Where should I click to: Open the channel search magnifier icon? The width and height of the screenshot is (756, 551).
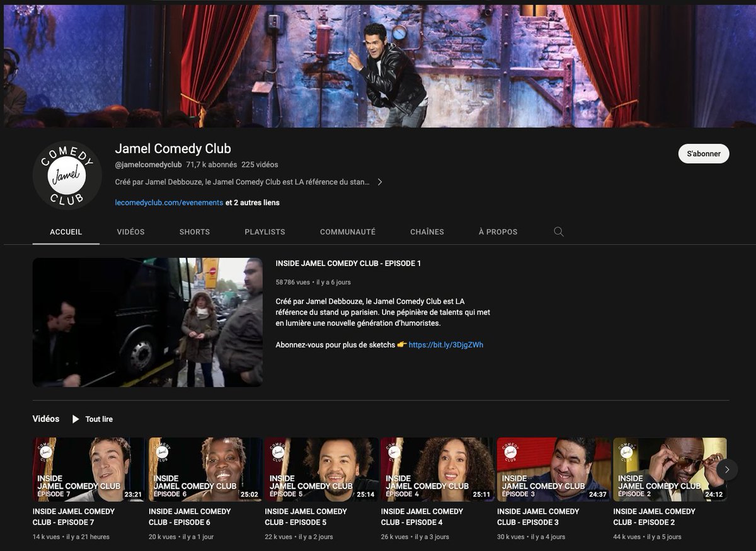click(x=559, y=232)
